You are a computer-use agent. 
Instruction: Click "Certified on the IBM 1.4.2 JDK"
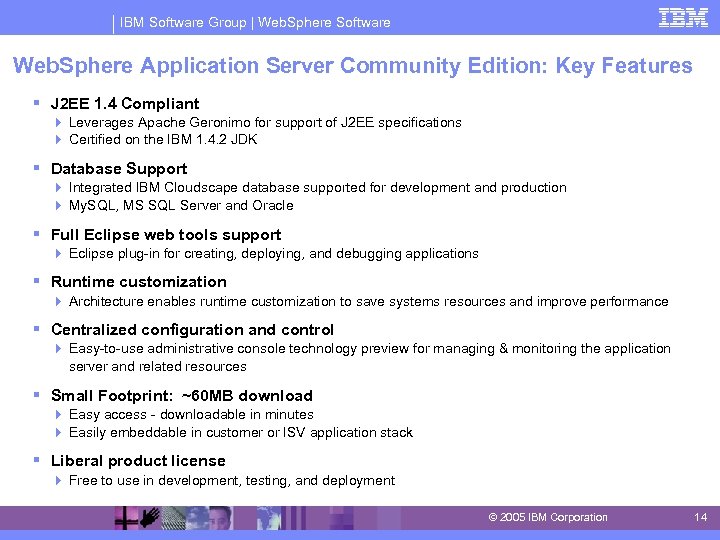163,140
